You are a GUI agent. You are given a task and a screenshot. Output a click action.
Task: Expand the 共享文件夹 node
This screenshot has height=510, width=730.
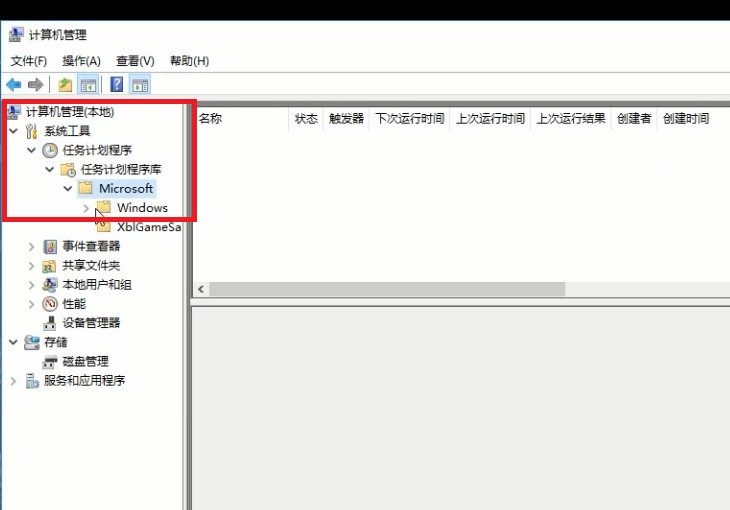coord(31,265)
